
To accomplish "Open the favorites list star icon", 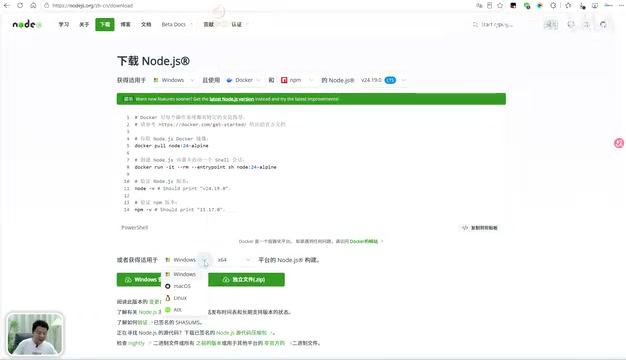I will tap(568, 6).
